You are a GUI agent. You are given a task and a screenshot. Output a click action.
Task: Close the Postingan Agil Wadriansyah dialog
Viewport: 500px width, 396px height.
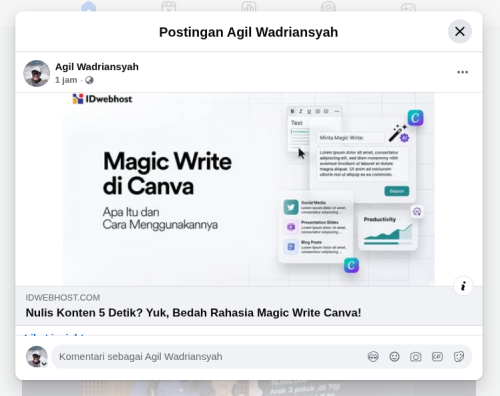[x=460, y=32]
